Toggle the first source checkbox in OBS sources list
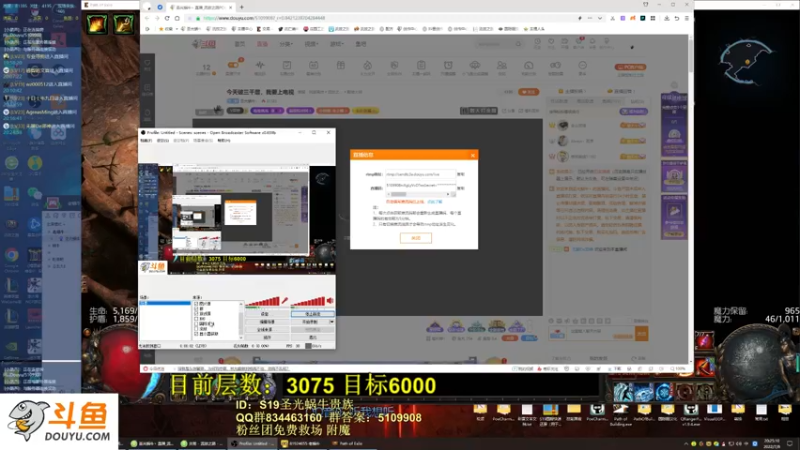The height and width of the screenshot is (450, 800). pyautogui.click(x=196, y=304)
